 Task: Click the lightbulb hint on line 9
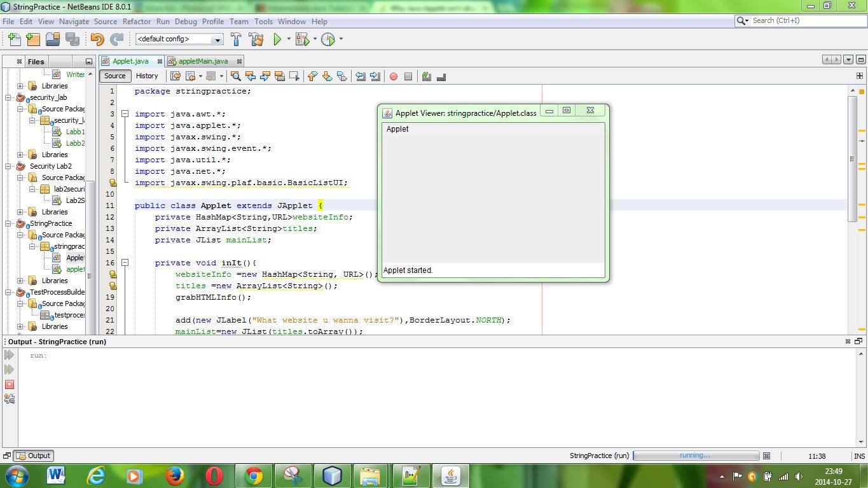[x=113, y=183]
